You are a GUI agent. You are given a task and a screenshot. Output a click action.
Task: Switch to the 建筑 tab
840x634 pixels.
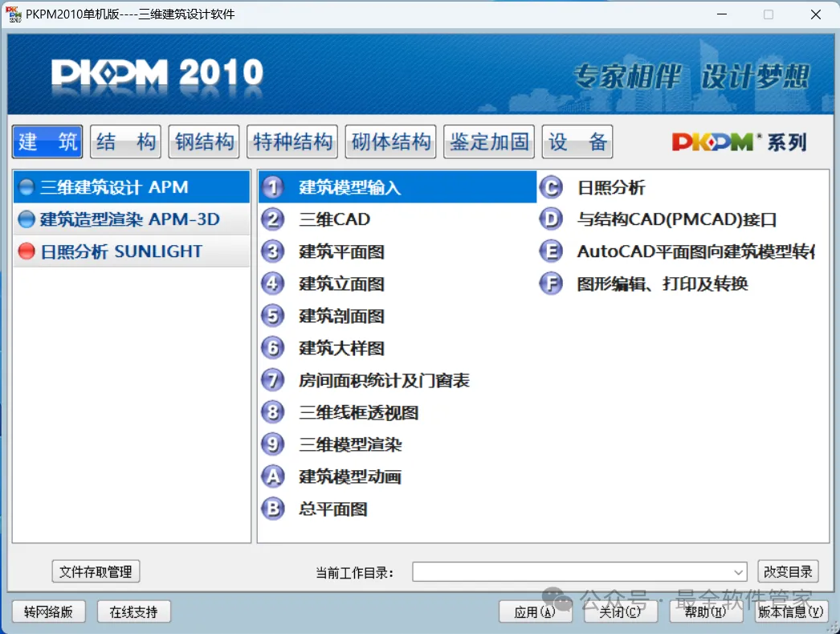pyautogui.click(x=47, y=141)
